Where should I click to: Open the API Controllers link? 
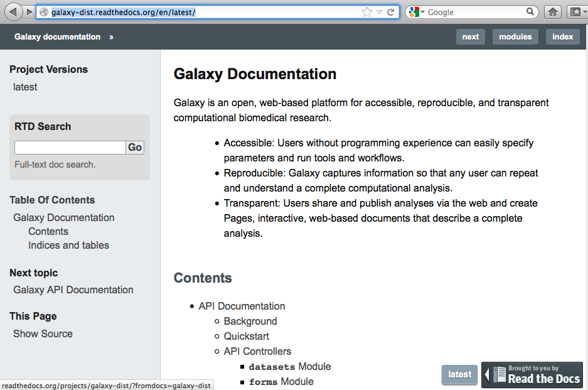point(258,351)
